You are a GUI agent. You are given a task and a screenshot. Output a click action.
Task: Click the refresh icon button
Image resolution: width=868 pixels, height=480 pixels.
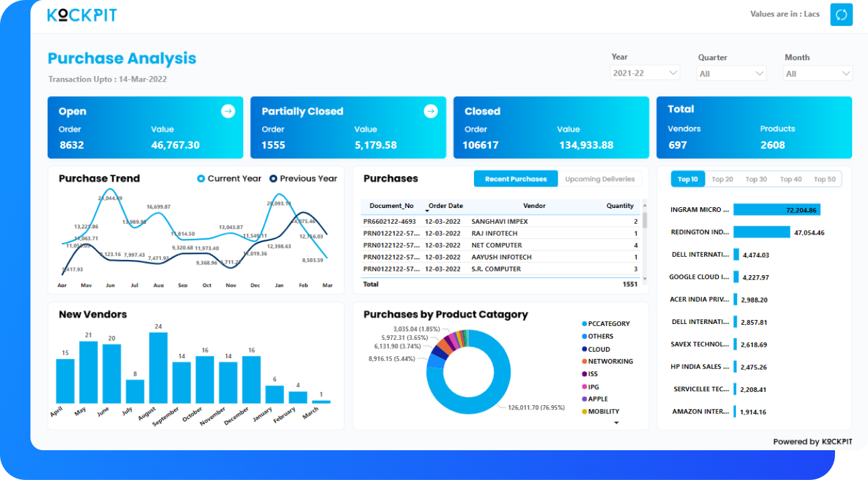click(841, 15)
